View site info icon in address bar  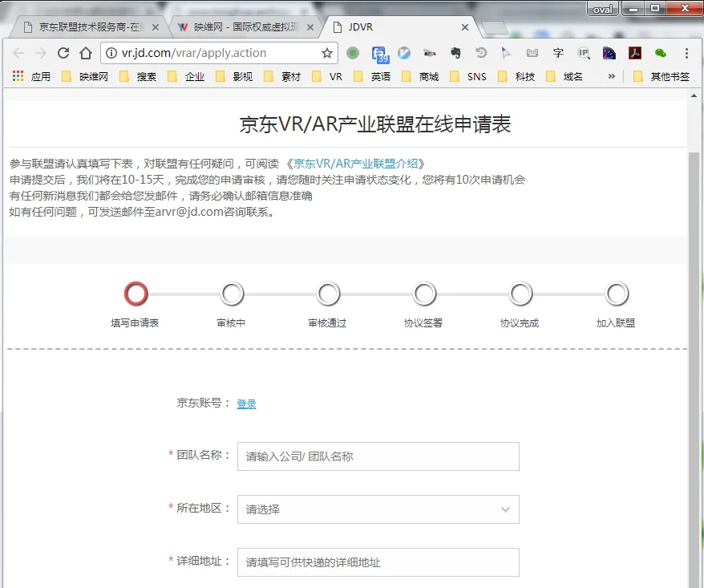coord(111,53)
